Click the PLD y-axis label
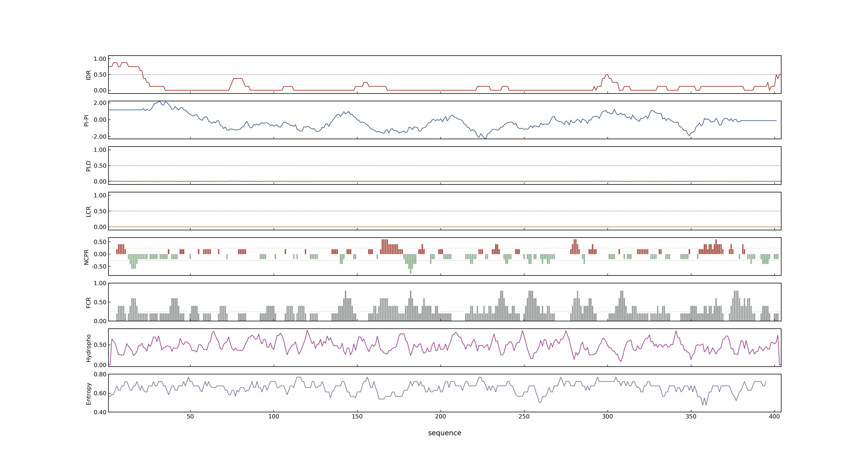The width and height of the screenshot is (868, 463). pyautogui.click(x=88, y=166)
